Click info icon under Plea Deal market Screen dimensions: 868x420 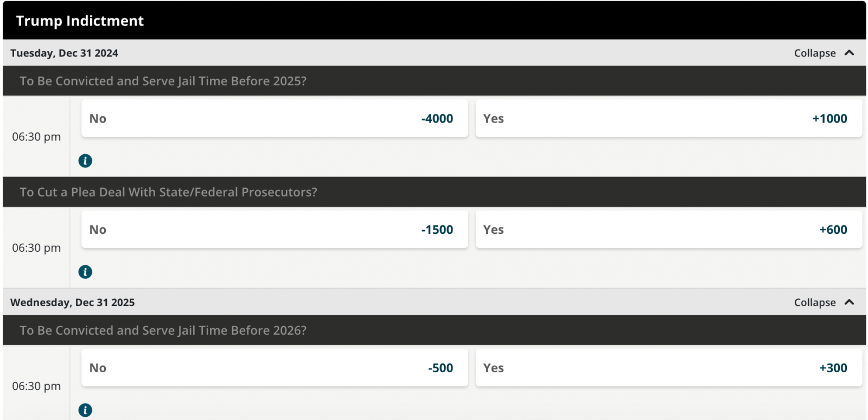pyautogui.click(x=85, y=272)
